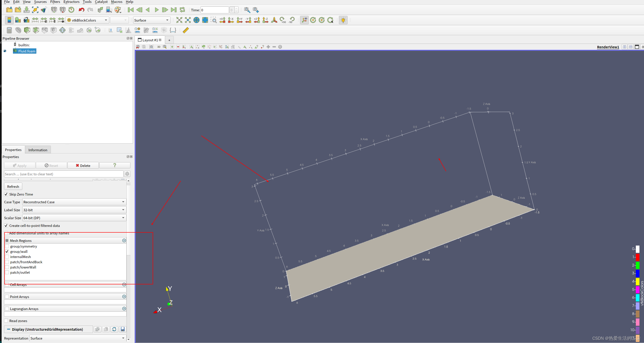Switch to the Information tab

point(38,150)
